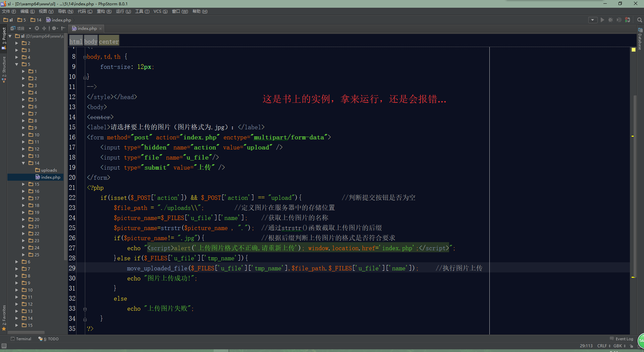Toggle code fold marker at line 34
This screenshot has width=644, height=352.
[85, 319]
